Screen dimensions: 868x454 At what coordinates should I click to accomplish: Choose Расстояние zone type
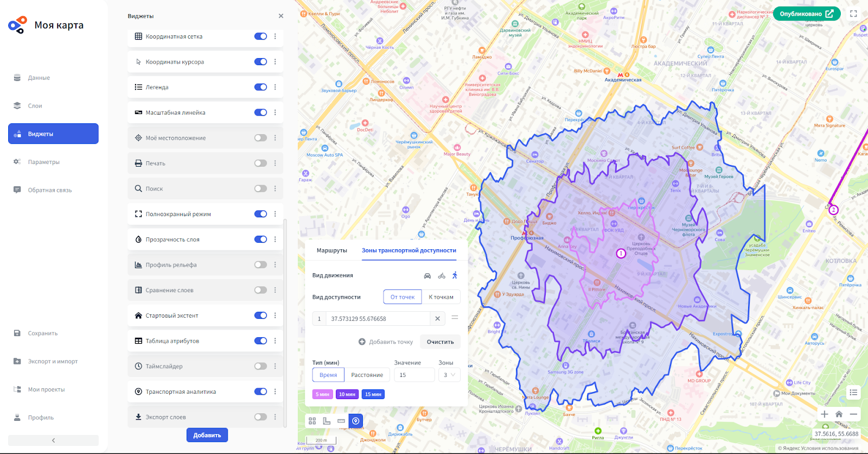tap(367, 375)
